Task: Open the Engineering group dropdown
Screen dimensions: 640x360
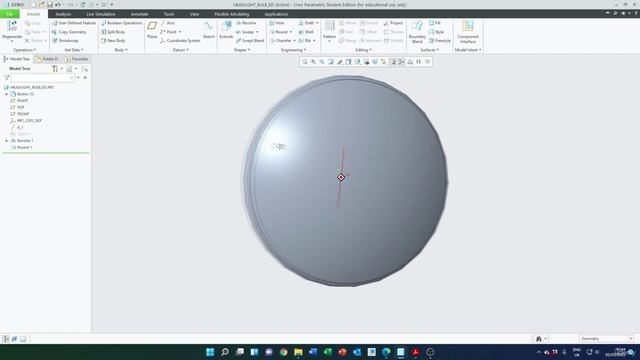Action: click(293, 50)
